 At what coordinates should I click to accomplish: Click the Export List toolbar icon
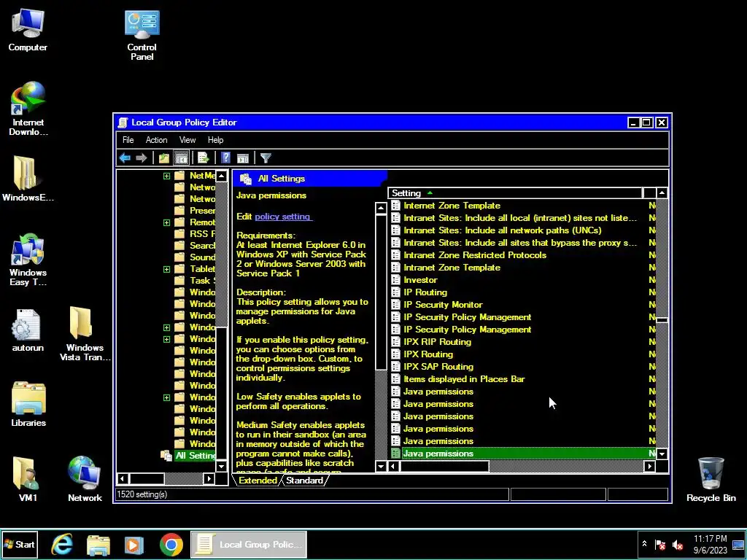pos(204,157)
